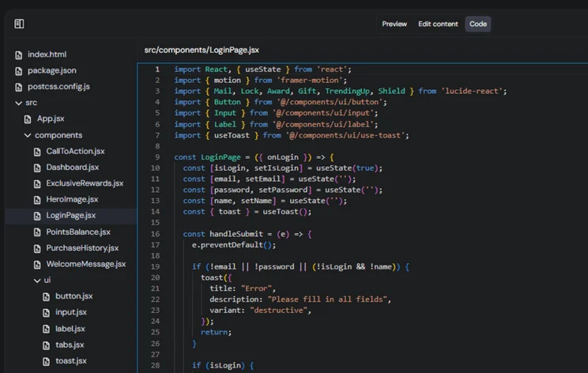Screen dimensions: 588x373
Task: Collapse the ui folder chevron
Action: (36, 281)
